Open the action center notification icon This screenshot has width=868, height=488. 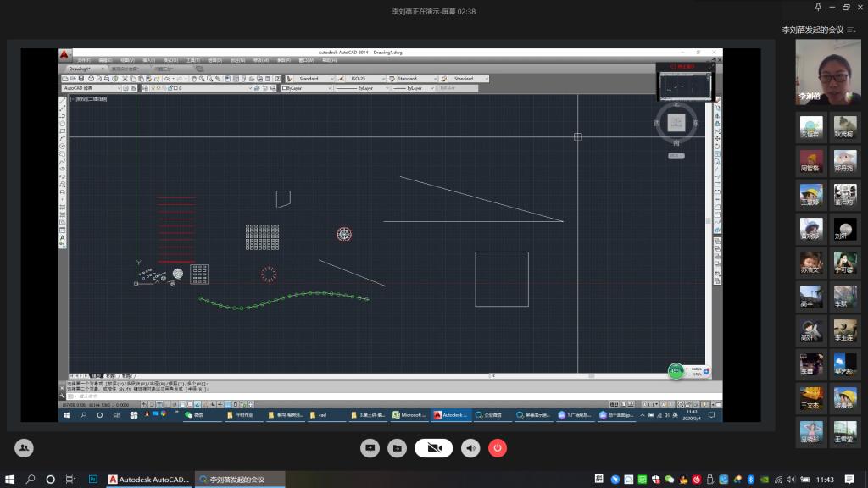point(849,480)
